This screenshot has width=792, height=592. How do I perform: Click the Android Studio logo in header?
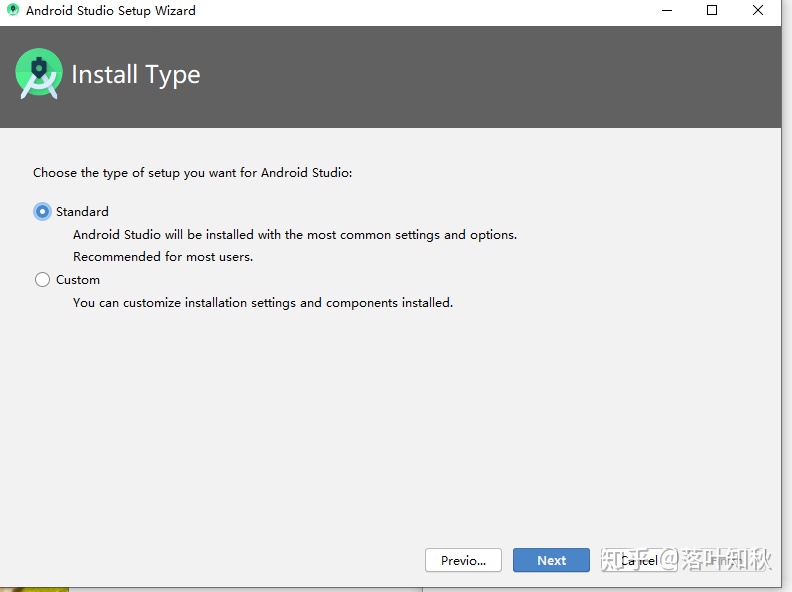39,74
